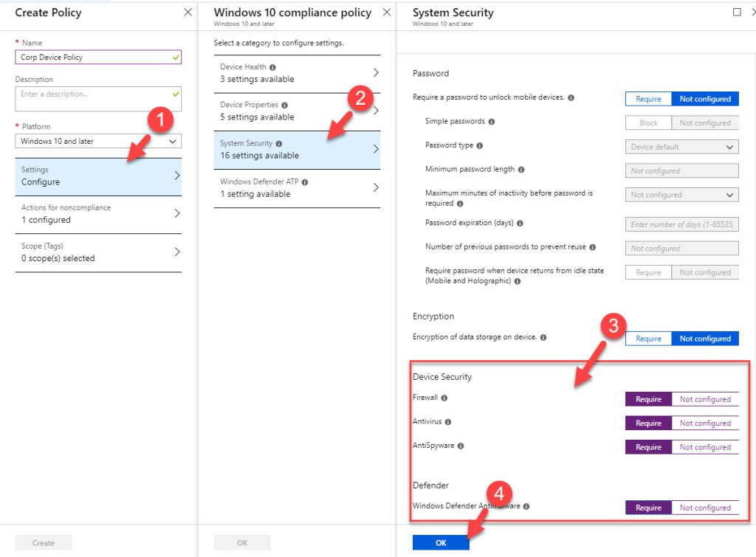
Task: Require a password to unlock mobile devices
Action: [x=647, y=98]
